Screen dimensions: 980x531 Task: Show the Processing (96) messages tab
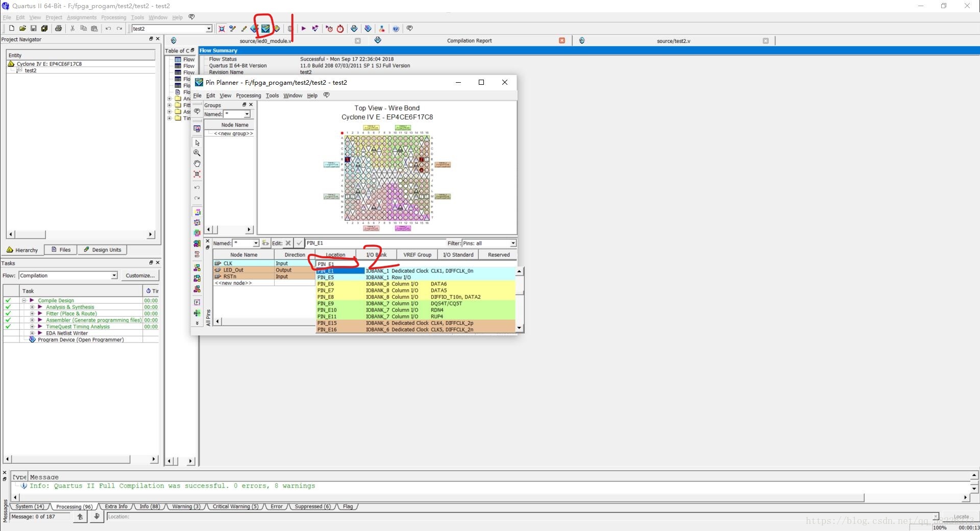pos(74,506)
